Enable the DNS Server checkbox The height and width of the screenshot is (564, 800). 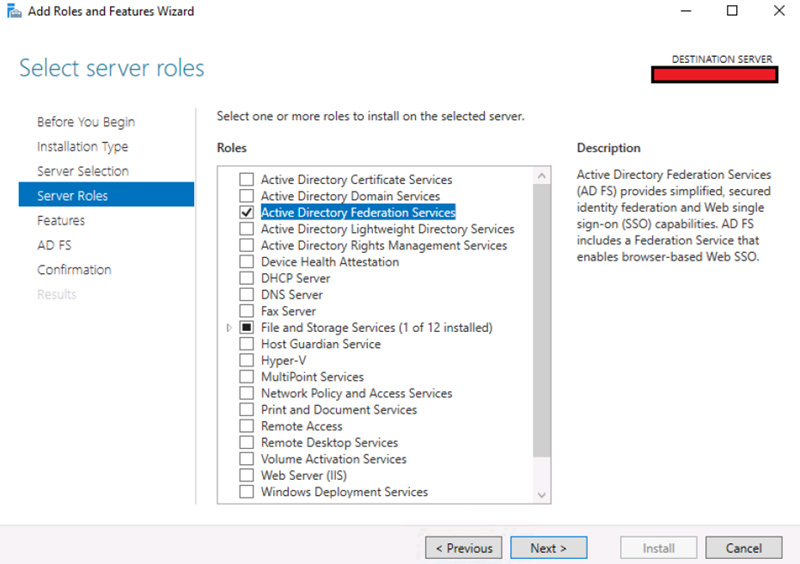click(246, 295)
